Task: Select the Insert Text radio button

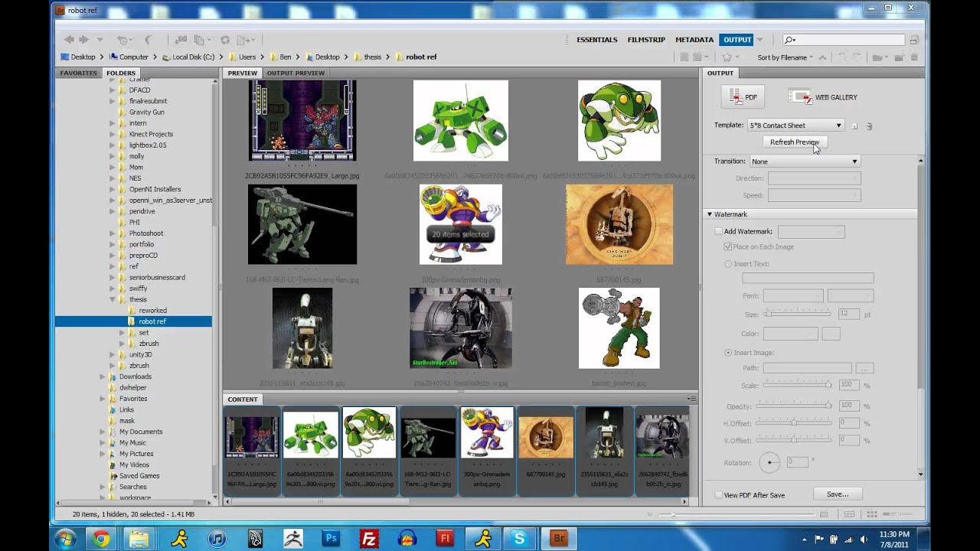Action: pyautogui.click(x=728, y=264)
